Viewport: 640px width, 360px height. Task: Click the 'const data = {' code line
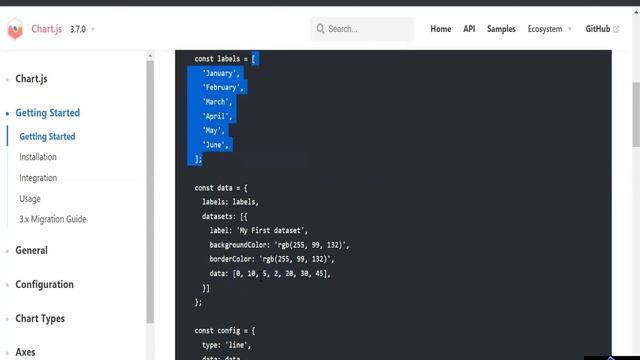(221, 188)
